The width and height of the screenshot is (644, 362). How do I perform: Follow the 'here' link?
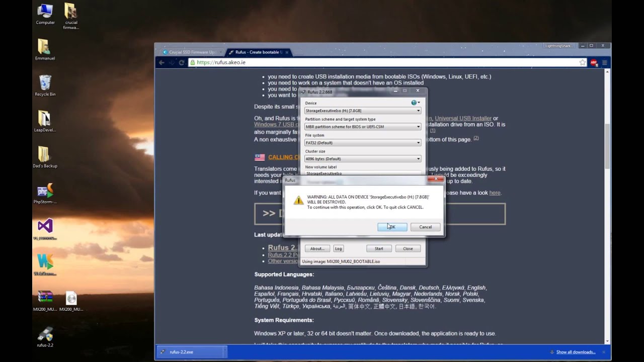(x=495, y=193)
